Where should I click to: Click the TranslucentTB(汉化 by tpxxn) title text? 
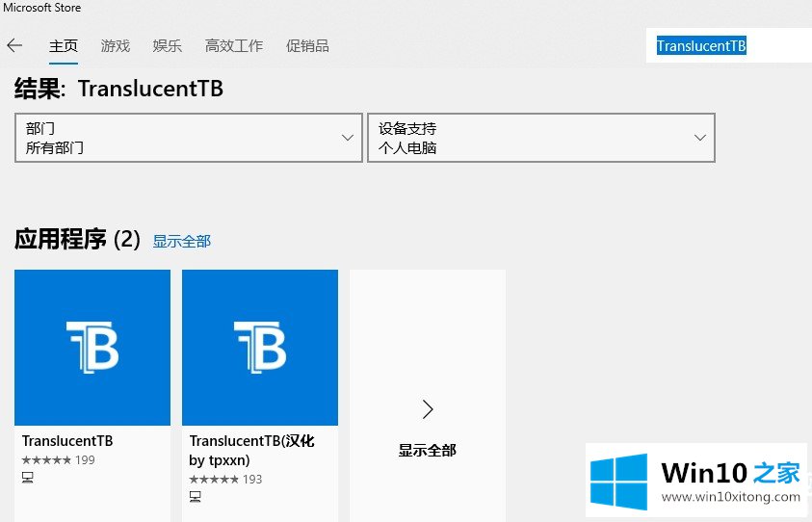click(251, 450)
